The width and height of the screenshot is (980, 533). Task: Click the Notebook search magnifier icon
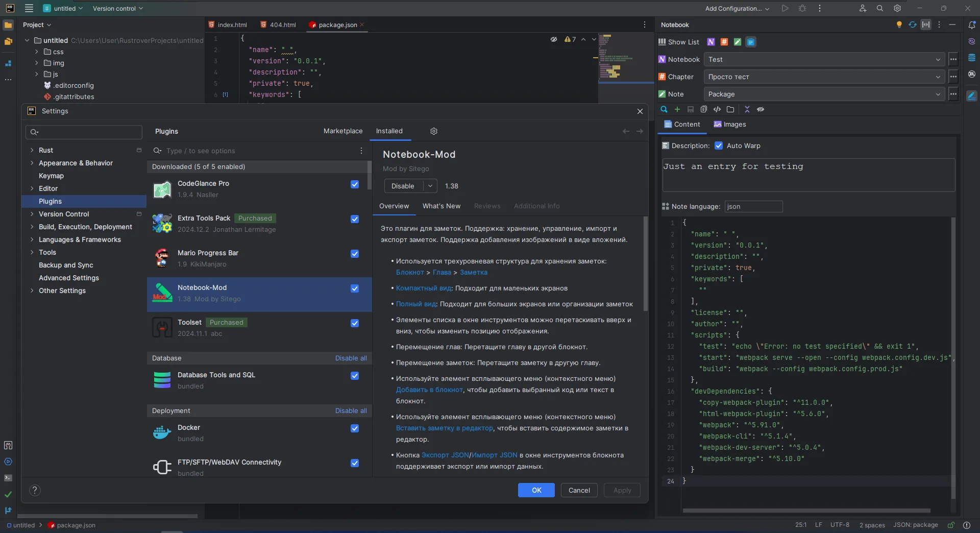click(x=664, y=109)
